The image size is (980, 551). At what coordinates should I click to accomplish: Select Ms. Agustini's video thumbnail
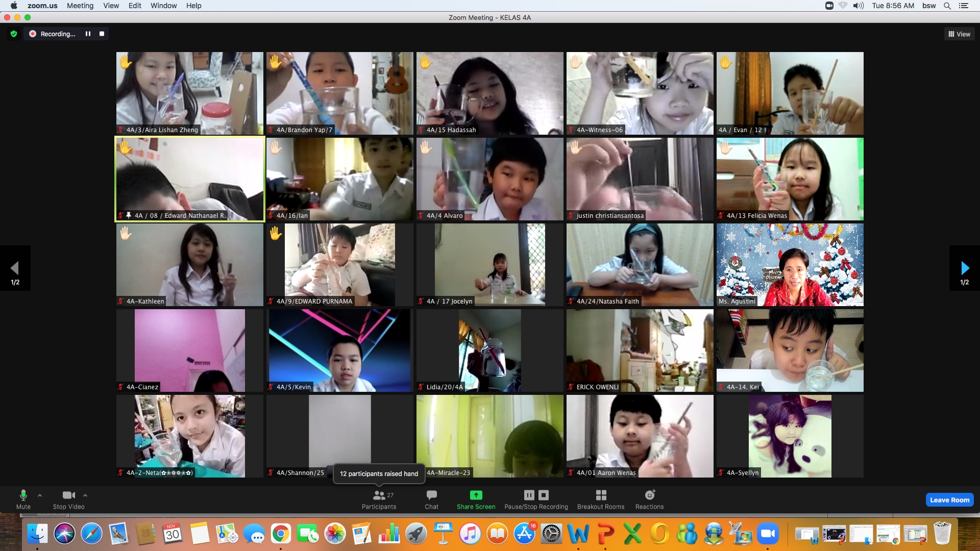(x=790, y=265)
